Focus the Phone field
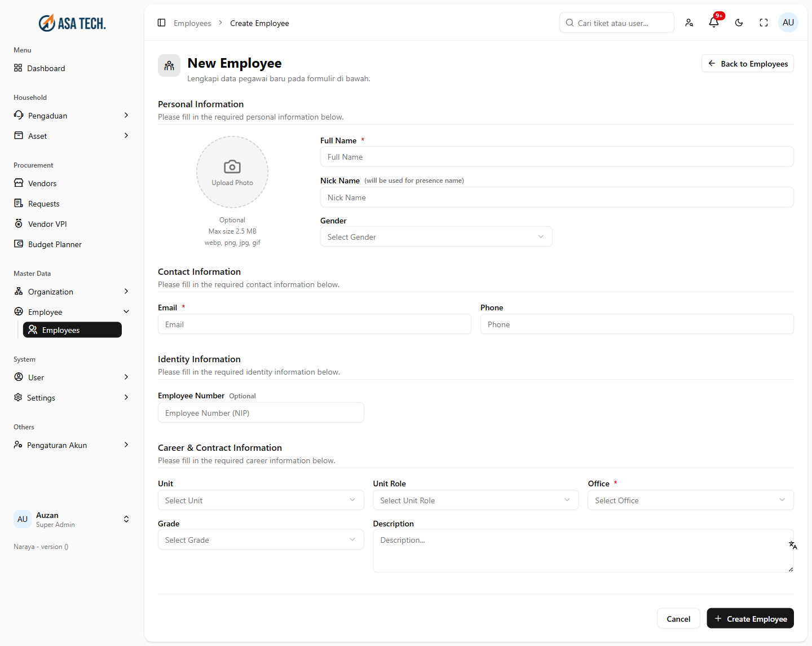812x646 pixels. pyautogui.click(x=637, y=324)
